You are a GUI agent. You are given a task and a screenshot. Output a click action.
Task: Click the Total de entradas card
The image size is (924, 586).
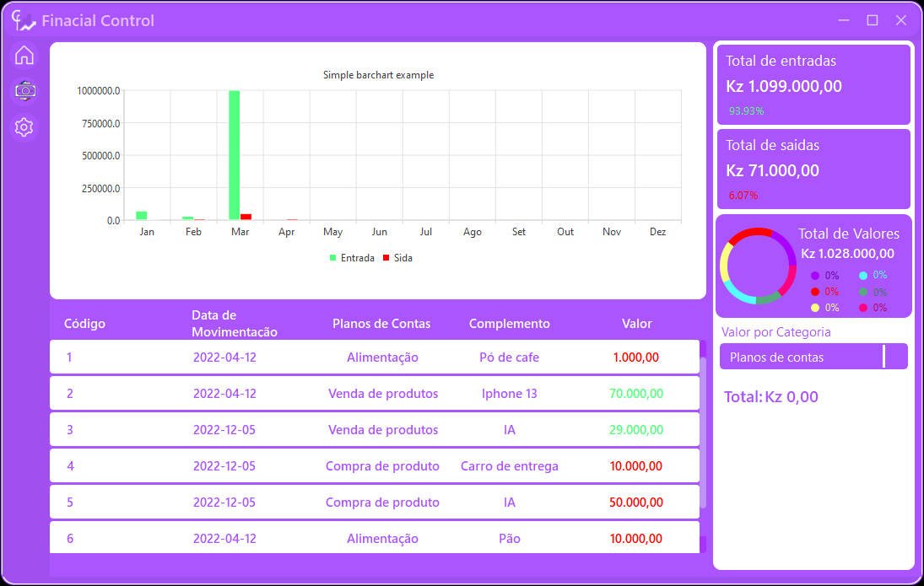[x=813, y=84]
